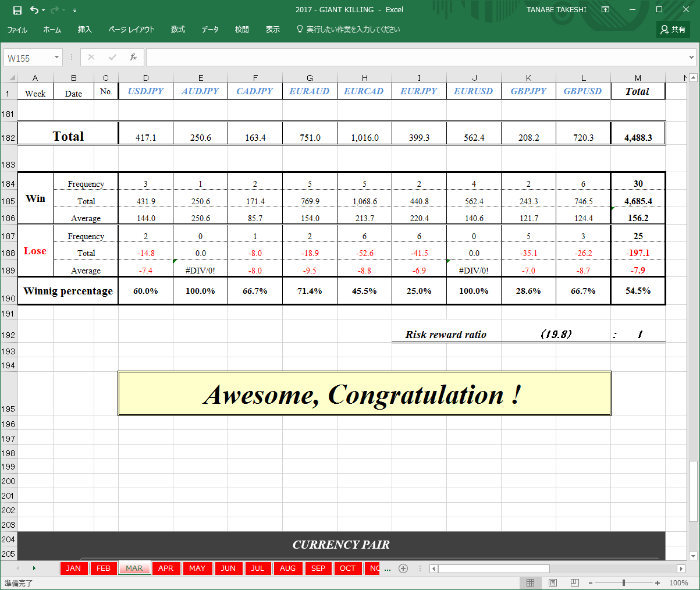Switch to Normal view icon in status bar
Viewport: 700px width, 590px height.
530,582
